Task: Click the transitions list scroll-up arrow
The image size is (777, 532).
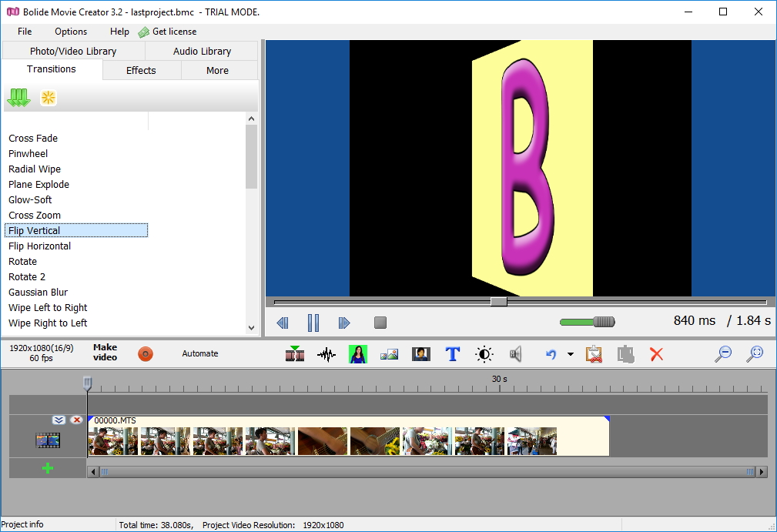Action: [251, 119]
